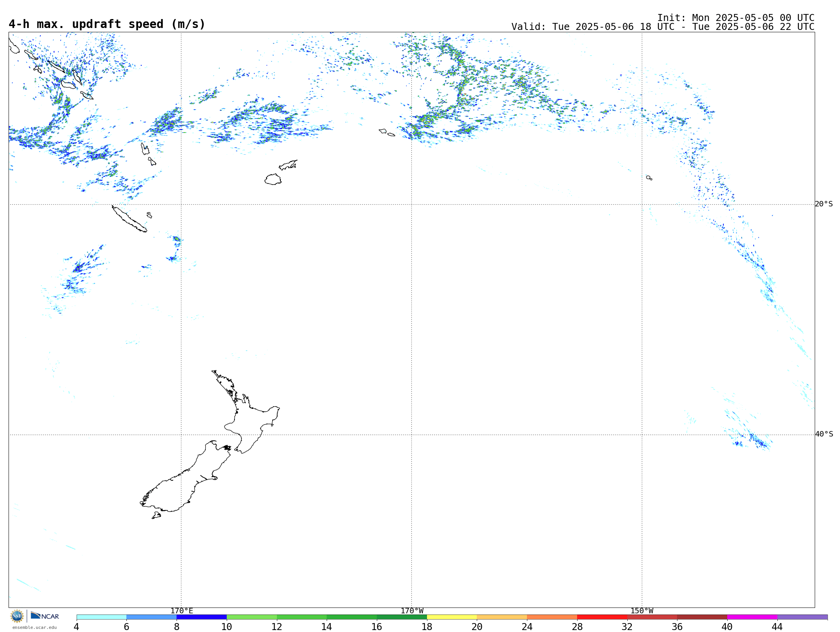Click the title '4-h max. updraft speed (m/s)'
The height and width of the screenshot is (632, 840).
[x=107, y=24]
